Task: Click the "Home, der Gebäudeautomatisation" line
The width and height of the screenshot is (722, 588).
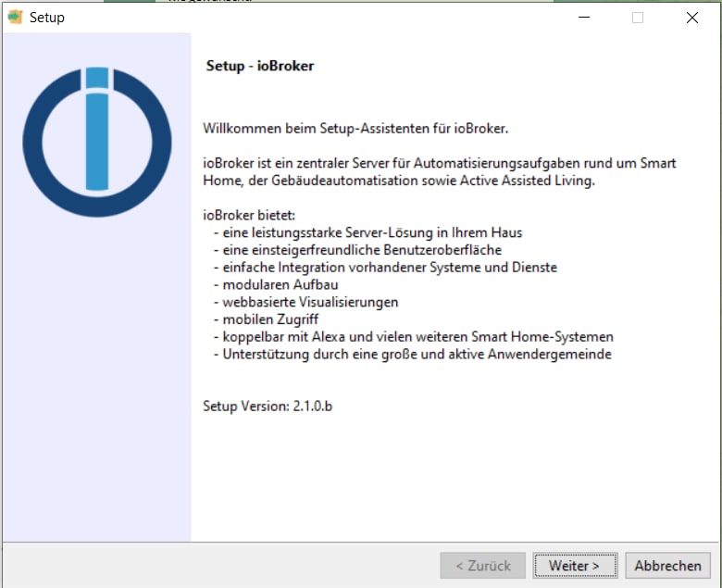Action: 399,181
